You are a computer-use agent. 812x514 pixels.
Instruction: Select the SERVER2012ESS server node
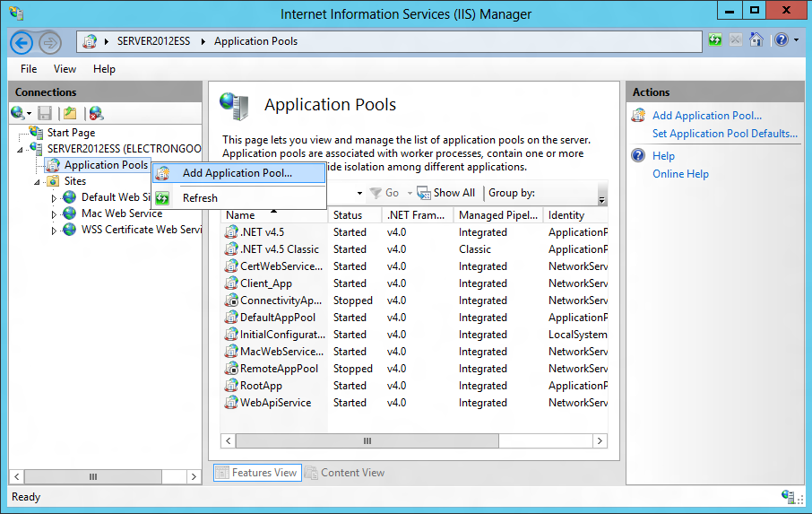click(x=124, y=149)
